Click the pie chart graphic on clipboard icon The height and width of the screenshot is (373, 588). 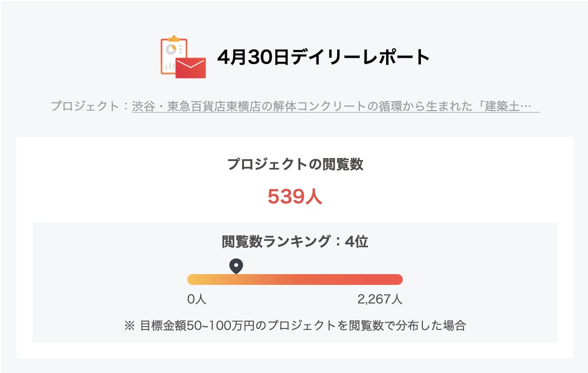click(171, 49)
